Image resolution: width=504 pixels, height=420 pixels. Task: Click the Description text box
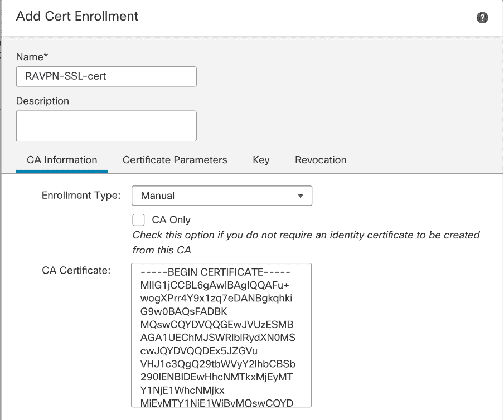pyautogui.click(x=106, y=126)
